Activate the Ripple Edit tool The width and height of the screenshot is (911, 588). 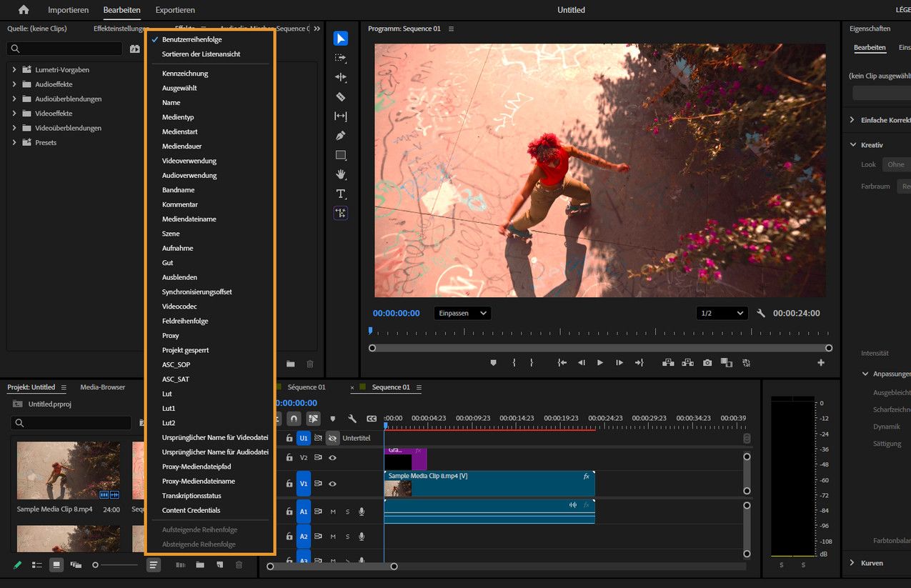341,77
